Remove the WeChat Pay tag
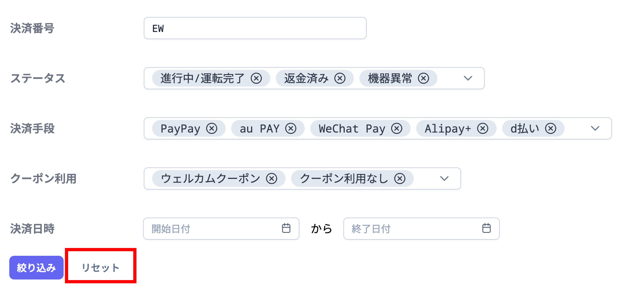This screenshot has width=644, height=292. (x=397, y=129)
